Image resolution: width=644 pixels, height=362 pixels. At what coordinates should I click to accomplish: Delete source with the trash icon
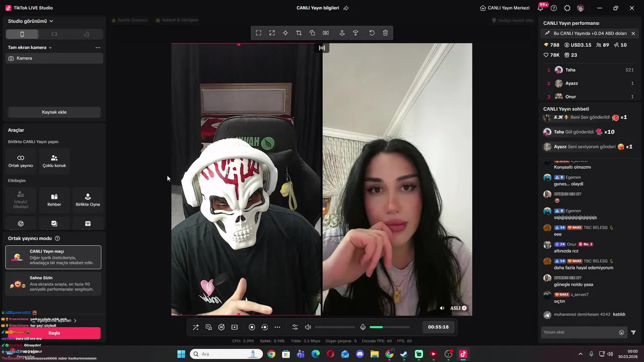[385, 33]
